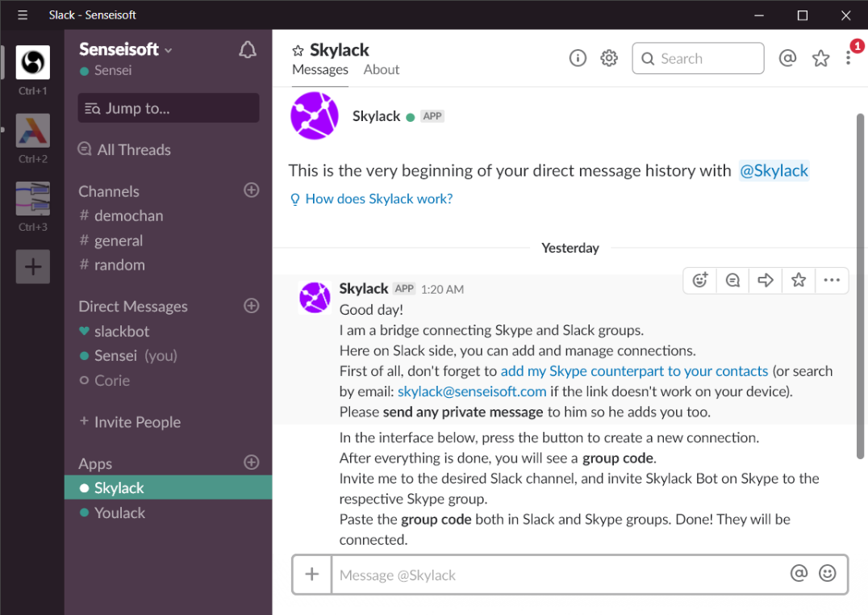Switch to the Ctrl+3 workspace icon
This screenshot has height=615, width=868.
pyautogui.click(x=32, y=199)
